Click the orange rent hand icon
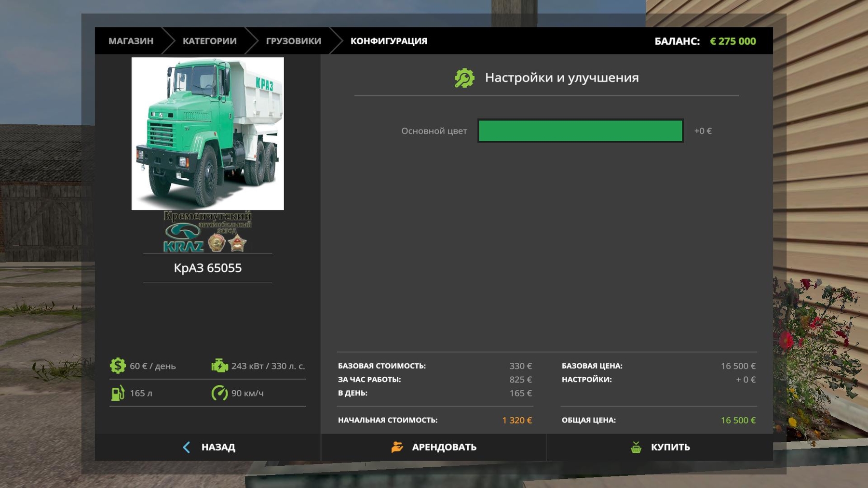Image resolution: width=868 pixels, height=488 pixels. pos(397,447)
